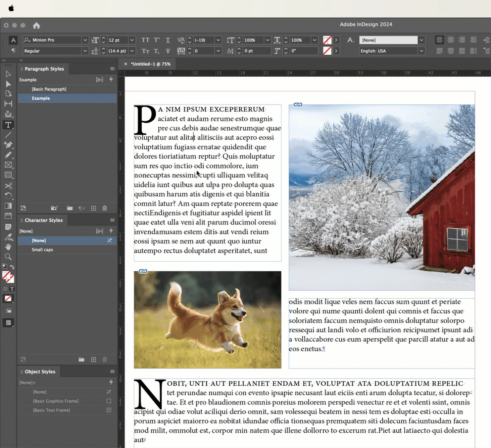The width and height of the screenshot is (491, 448).
Task: Switch to Paragraph Formatting Controls
Action: coord(13,51)
